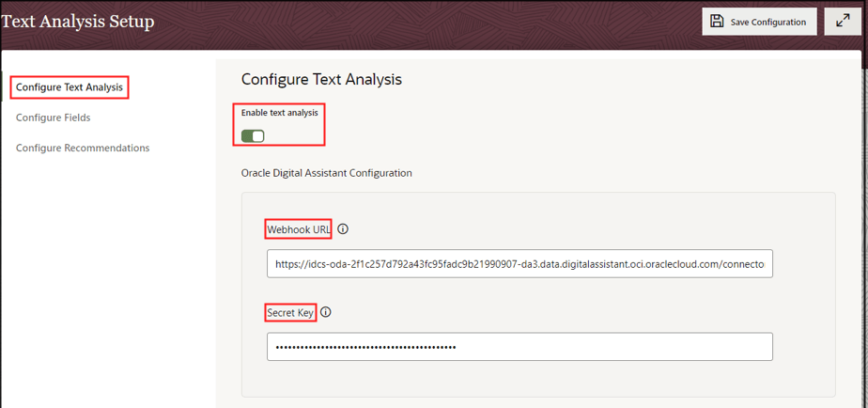Focus the masked Secret Key field
The height and width of the screenshot is (408, 868).
tap(519, 347)
